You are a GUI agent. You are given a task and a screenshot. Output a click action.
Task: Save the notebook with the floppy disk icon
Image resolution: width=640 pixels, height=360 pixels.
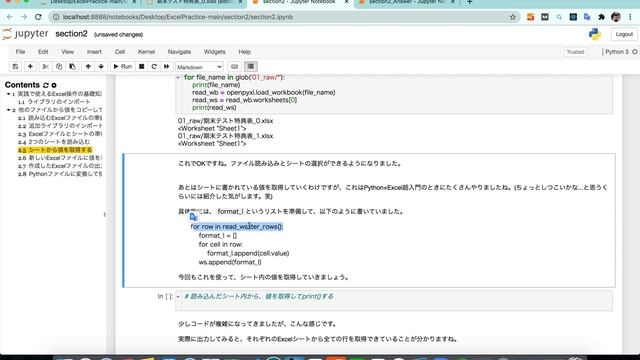coord(15,67)
